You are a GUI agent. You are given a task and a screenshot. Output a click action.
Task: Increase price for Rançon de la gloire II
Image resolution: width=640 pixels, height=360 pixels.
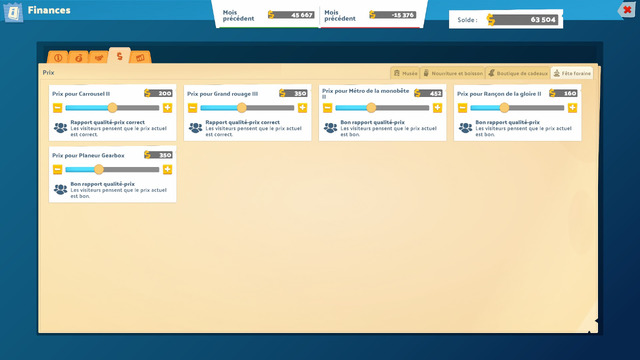point(572,108)
